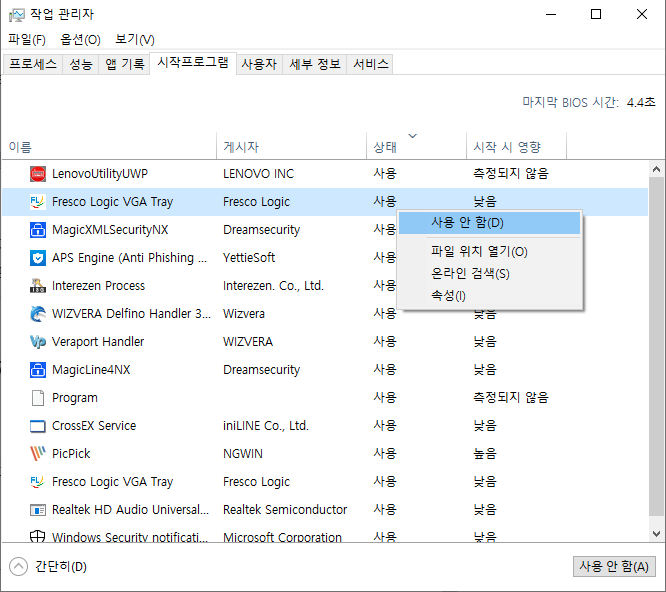This screenshot has height=592, width=666.
Task: Sort by the 게시자 column header
Action: click(x=291, y=147)
